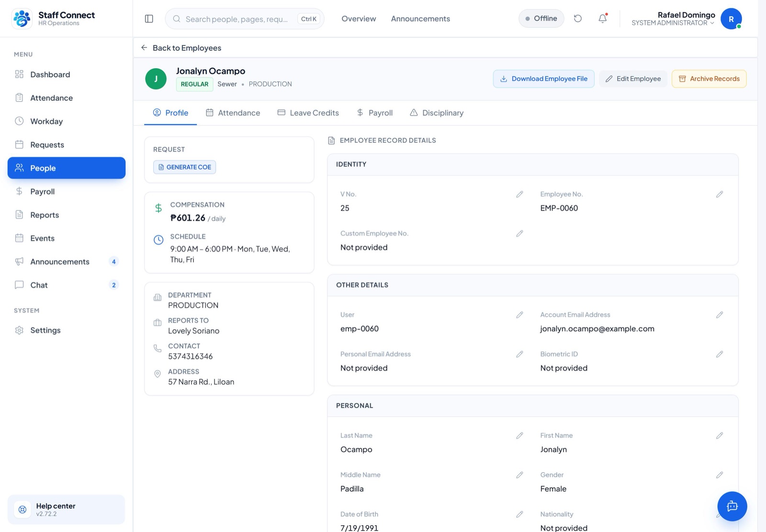Open Reports in the sidebar
Image resolution: width=766 pixels, height=532 pixels.
(x=67, y=215)
